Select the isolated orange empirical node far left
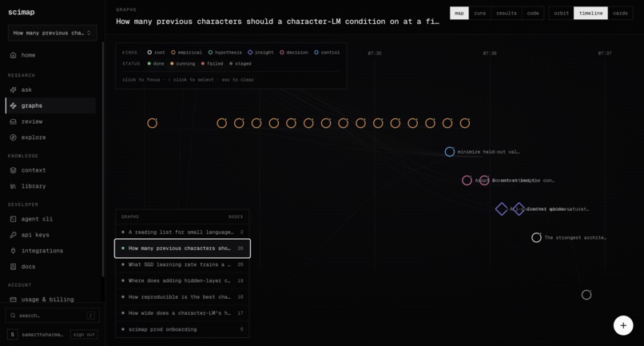The image size is (644, 346). point(153,123)
